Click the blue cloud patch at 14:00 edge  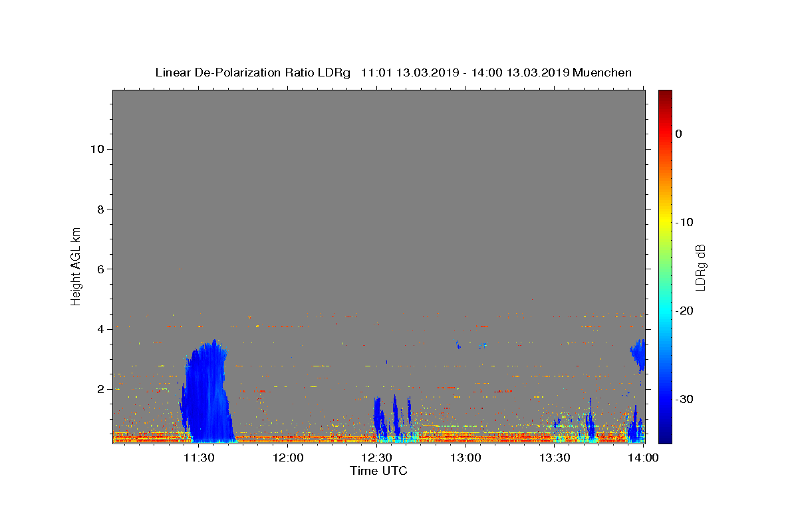pos(639,356)
